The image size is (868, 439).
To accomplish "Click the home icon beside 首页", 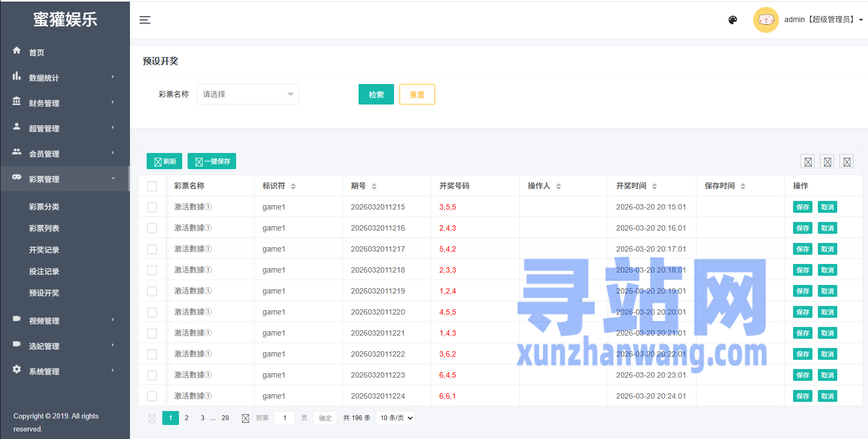I will (x=17, y=51).
